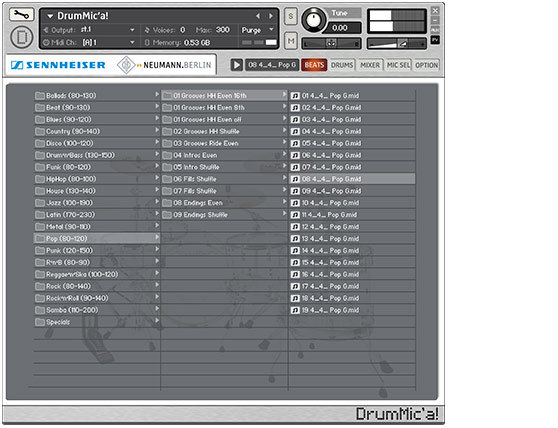Select the Country (90-140) genre folder
Screen dimensions: 558x428
pyautogui.click(x=96, y=132)
